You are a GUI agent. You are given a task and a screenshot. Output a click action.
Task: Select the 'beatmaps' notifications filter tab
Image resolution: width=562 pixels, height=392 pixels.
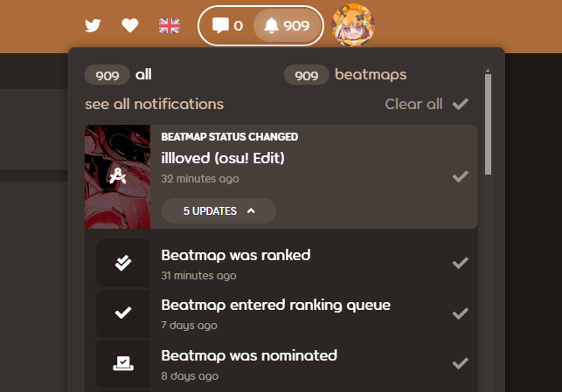(345, 75)
